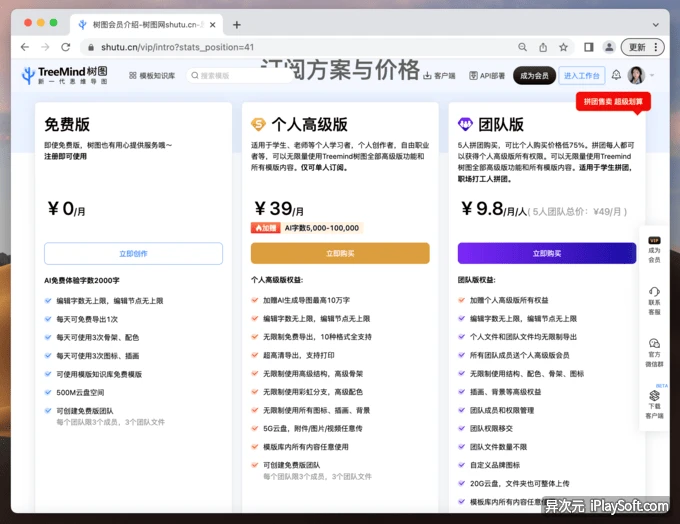Click the ¥39/月 price text
Image resolution: width=680 pixels, height=524 pixels.
point(279,209)
